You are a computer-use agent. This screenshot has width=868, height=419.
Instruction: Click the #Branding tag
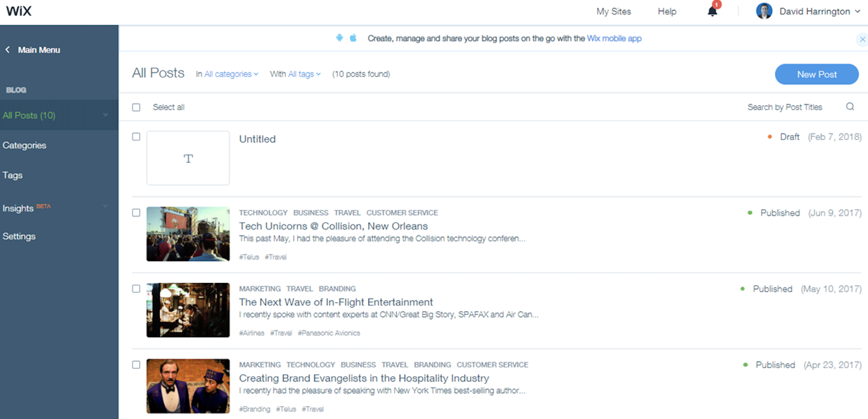coord(255,409)
